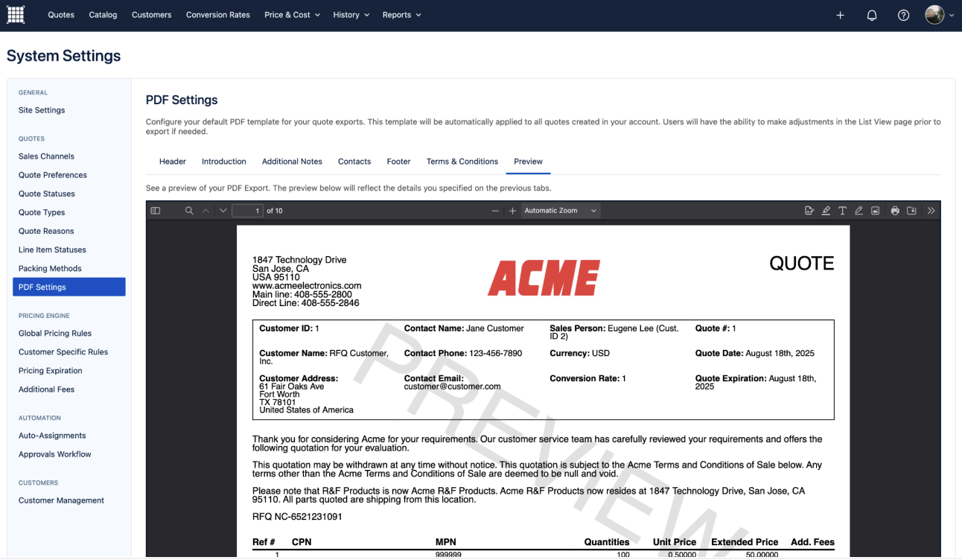This screenshot has width=962, height=560.
Task: Zoom out the PDF preview
Action: [495, 211]
